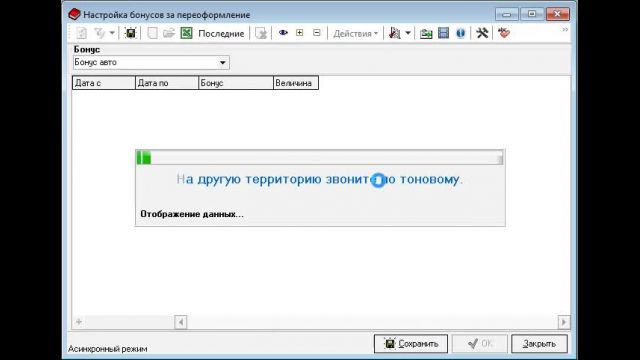Minimize the Настройка бонусов window

507,14
